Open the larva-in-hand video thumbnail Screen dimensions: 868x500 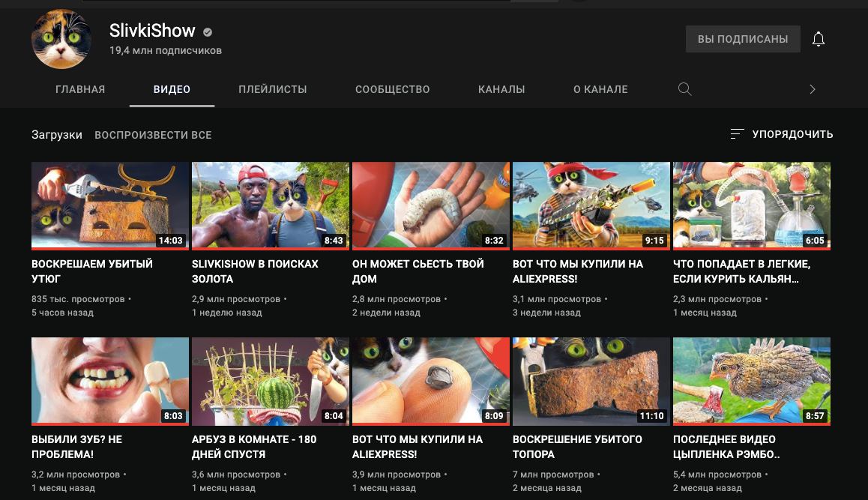click(x=431, y=205)
